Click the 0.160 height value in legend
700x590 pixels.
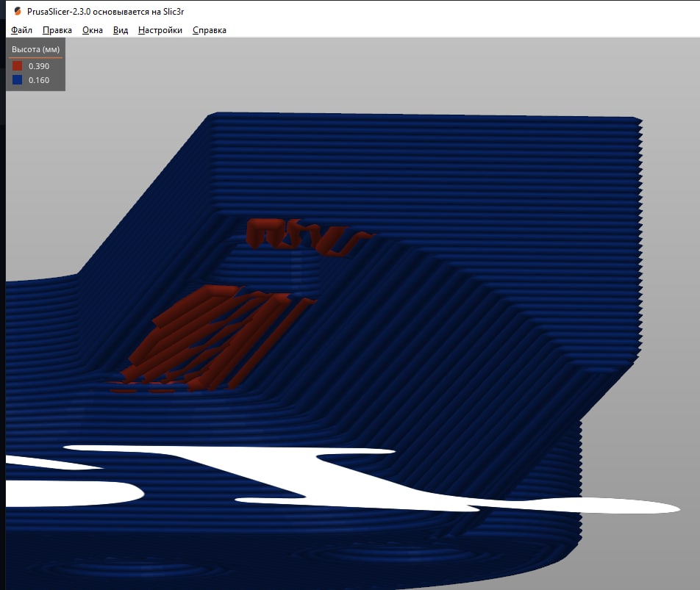39,80
